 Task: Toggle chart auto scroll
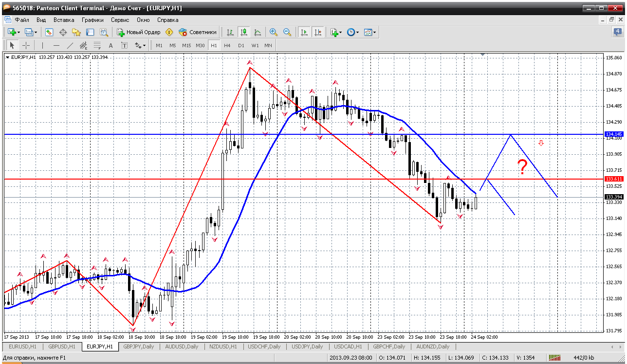(x=304, y=32)
